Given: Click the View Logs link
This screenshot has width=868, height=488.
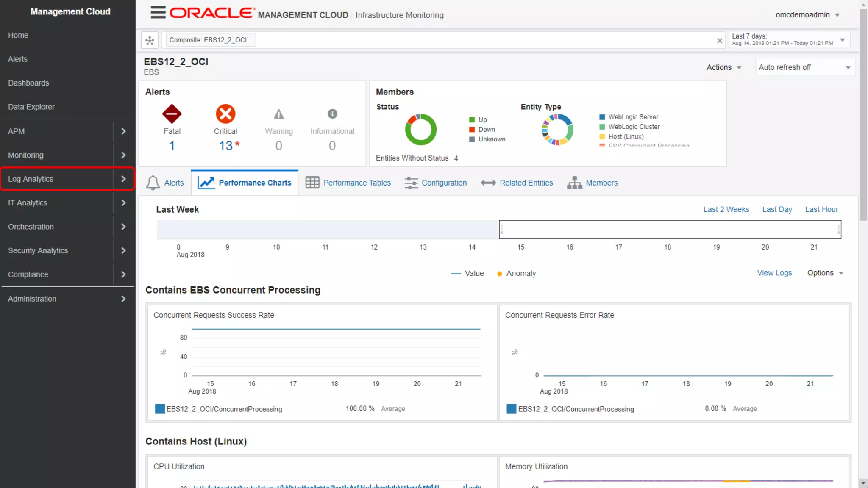Looking at the screenshot, I should pyautogui.click(x=774, y=273).
